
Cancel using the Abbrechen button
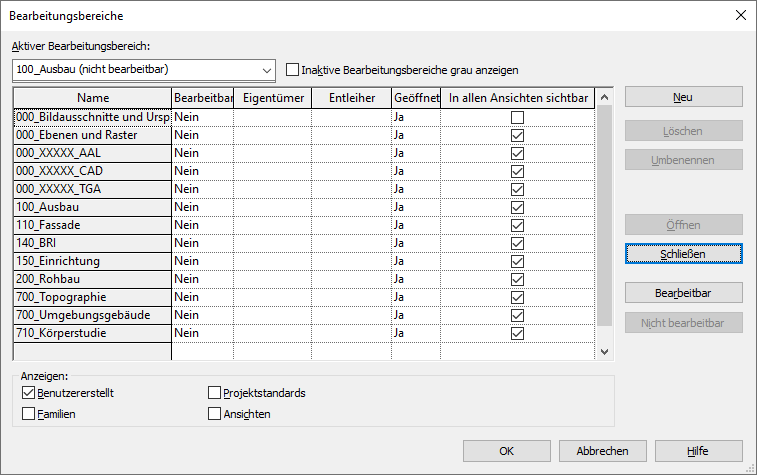tap(602, 451)
